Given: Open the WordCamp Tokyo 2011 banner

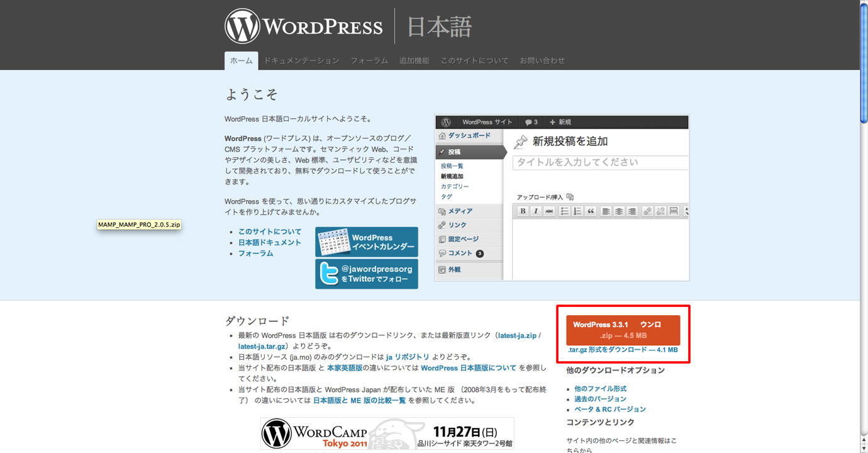Looking at the screenshot, I should tap(387, 433).
